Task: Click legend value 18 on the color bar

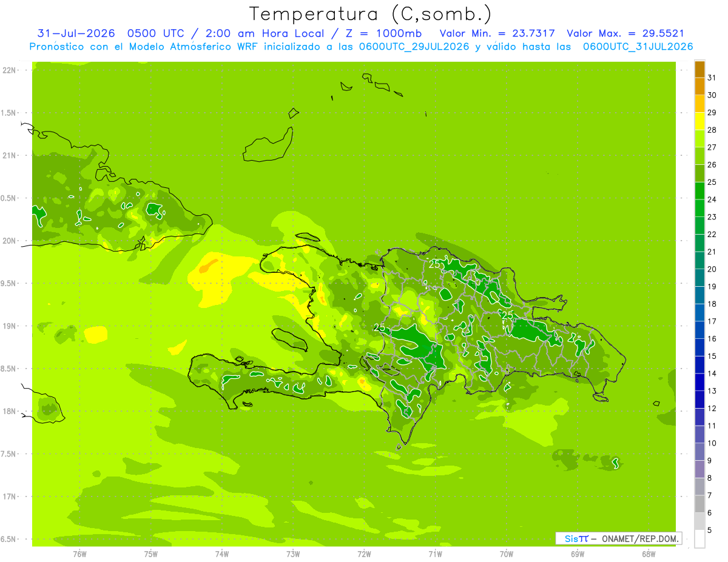Action: point(712,304)
